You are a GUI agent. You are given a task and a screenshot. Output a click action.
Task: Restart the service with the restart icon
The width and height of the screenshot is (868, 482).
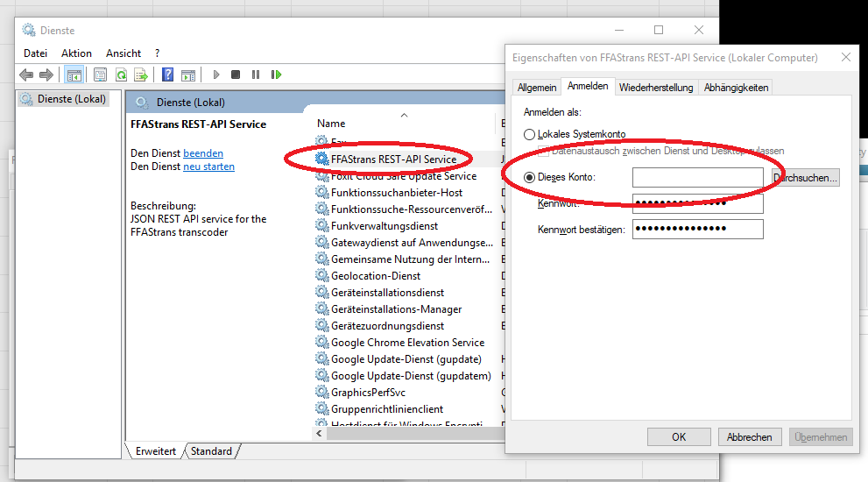tap(276, 74)
